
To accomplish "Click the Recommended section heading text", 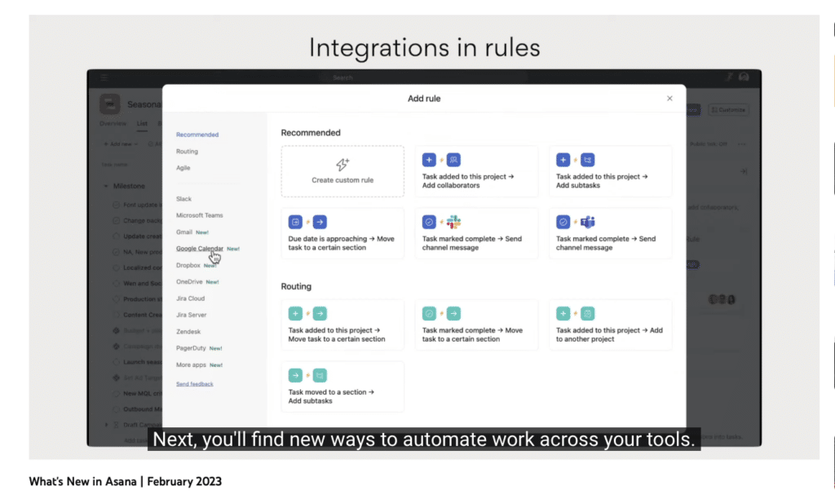I will tap(311, 133).
